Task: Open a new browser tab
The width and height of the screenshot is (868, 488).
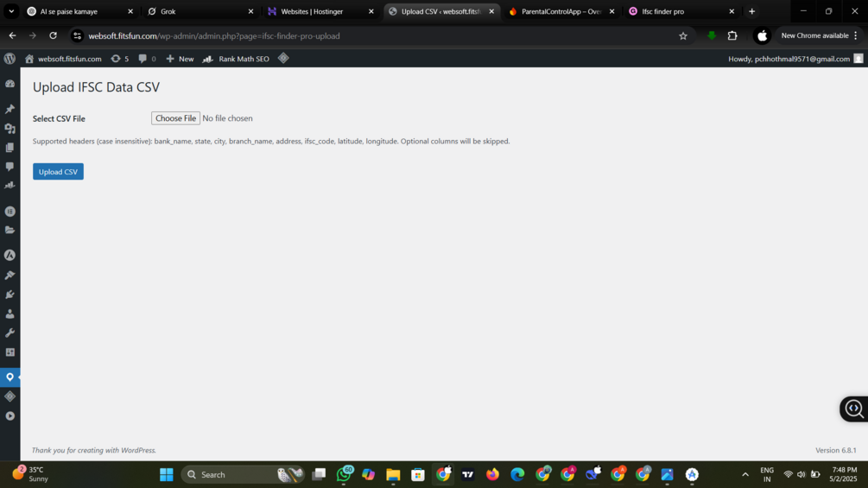Action: coord(751,11)
